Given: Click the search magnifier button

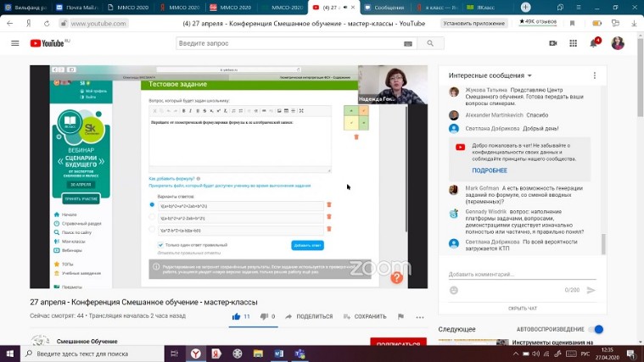Looking at the screenshot, I should [430, 43].
